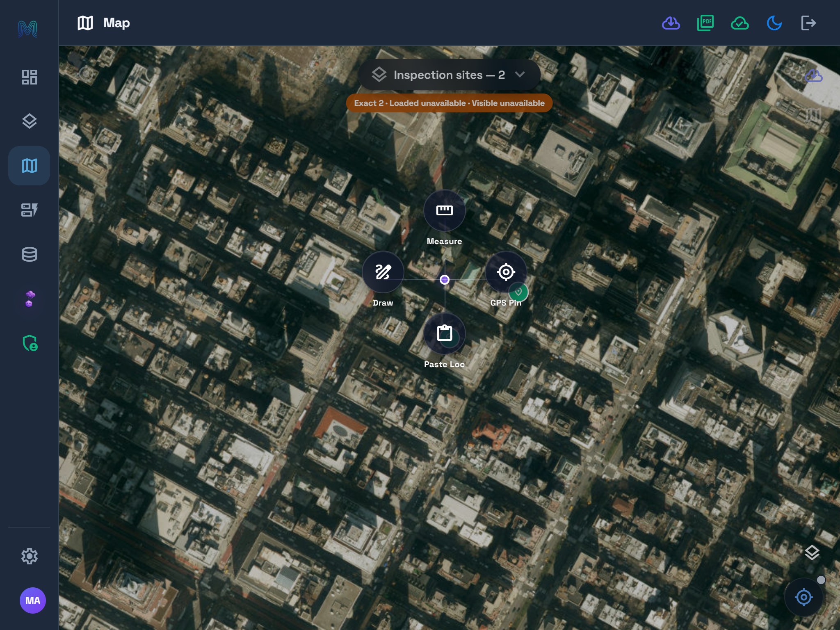Choose the GPS Pin crosshair tool
840x630 pixels.
pyautogui.click(x=506, y=272)
